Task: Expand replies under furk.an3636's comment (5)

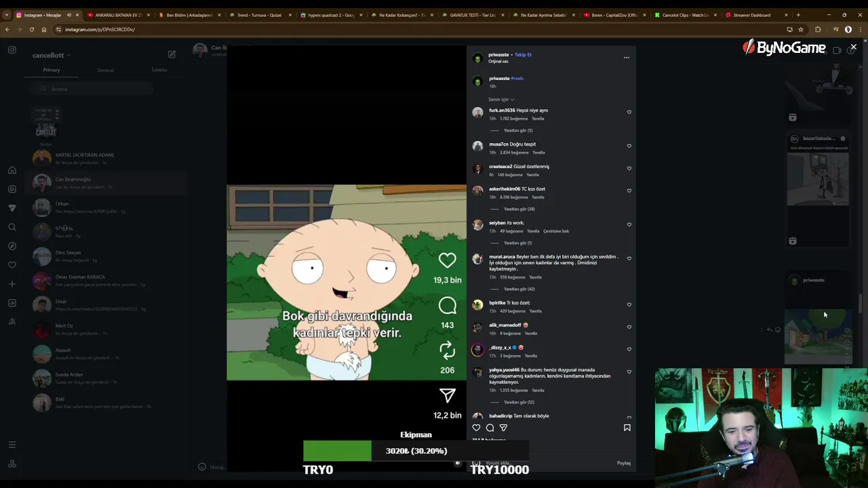Action: (x=518, y=130)
